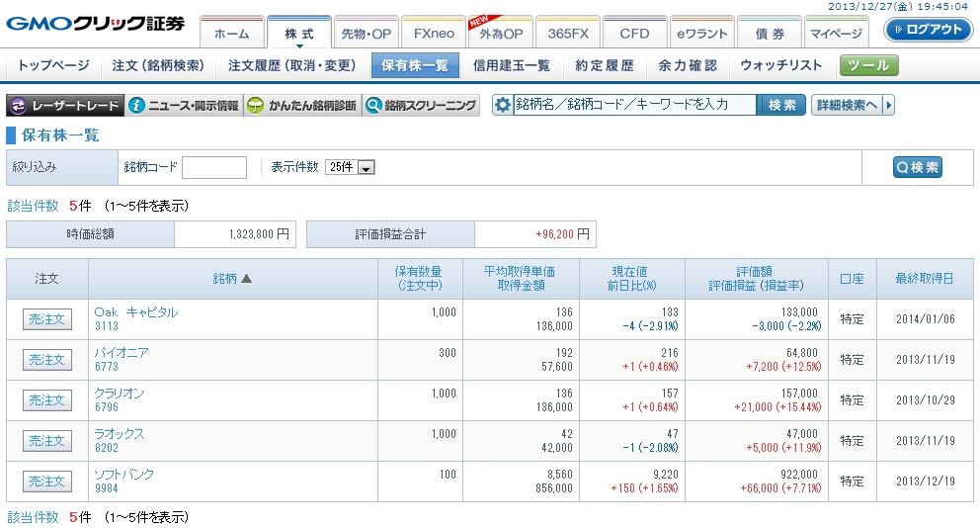980x528 pixels.
Task: Expand the 詳細検索へ arrow button
Action: point(853,105)
